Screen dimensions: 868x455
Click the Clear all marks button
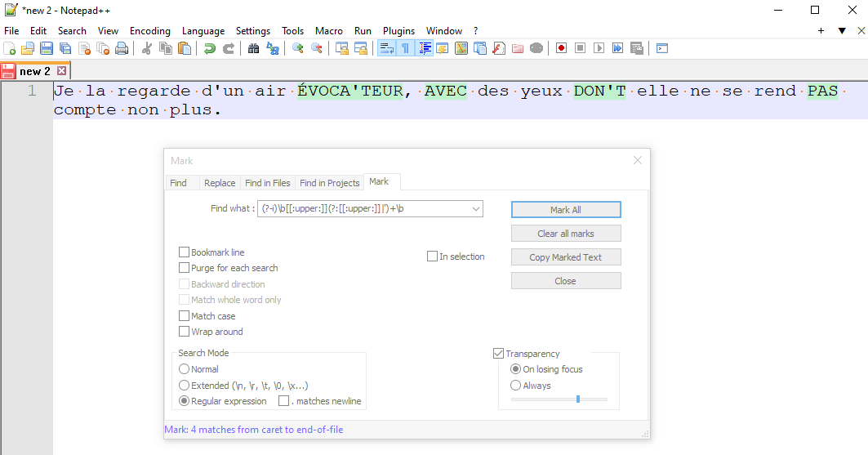click(x=566, y=234)
